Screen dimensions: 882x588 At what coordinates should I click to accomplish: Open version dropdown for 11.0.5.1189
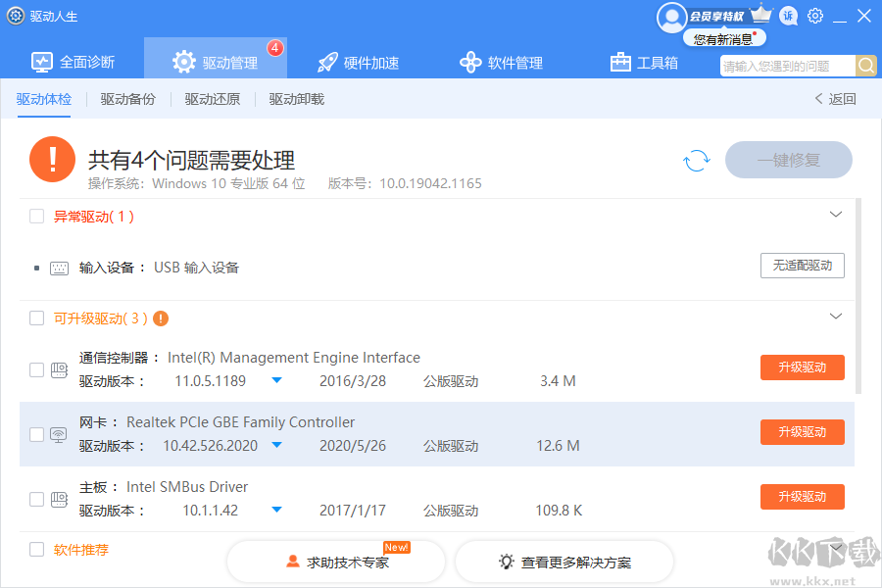click(x=276, y=380)
